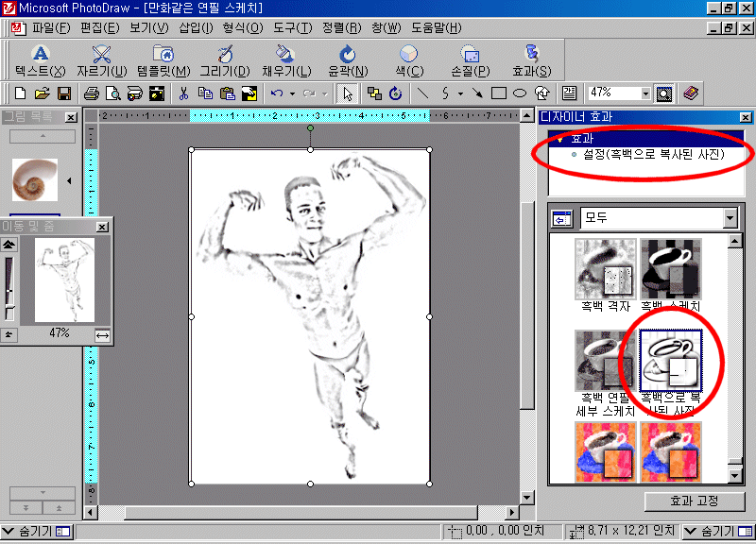Open the 보기(V) menu
This screenshot has width=756, height=544.
148,27
